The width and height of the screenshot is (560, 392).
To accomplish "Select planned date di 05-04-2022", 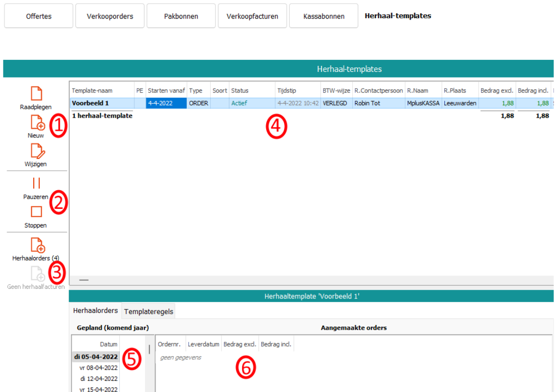I will click(96, 357).
